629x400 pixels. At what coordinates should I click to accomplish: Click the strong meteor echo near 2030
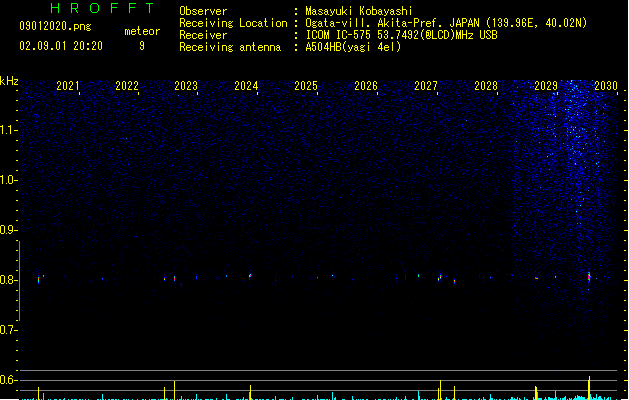coord(589,278)
